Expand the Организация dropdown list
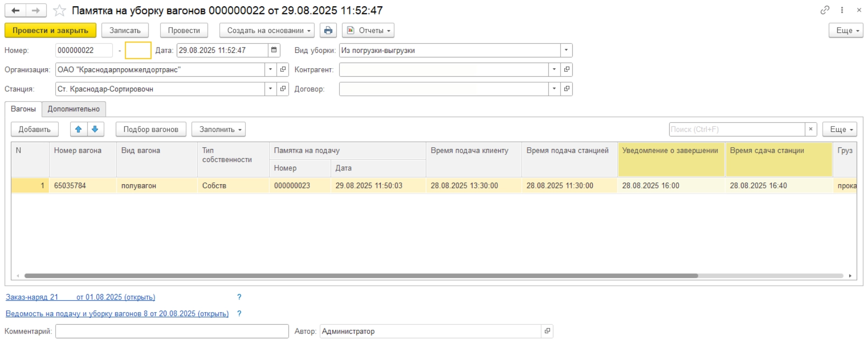Image resolution: width=868 pixels, height=341 pixels. pyautogui.click(x=270, y=70)
